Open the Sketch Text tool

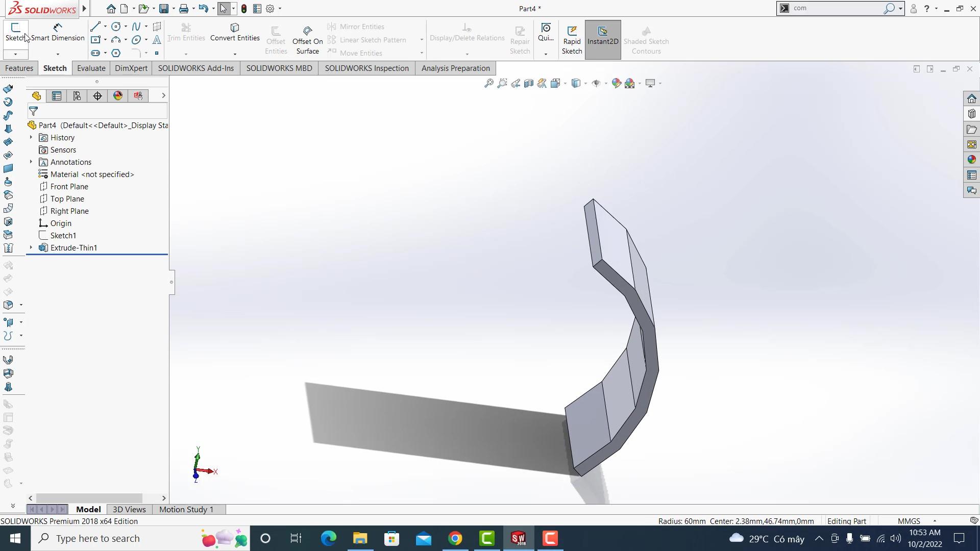[x=157, y=40]
